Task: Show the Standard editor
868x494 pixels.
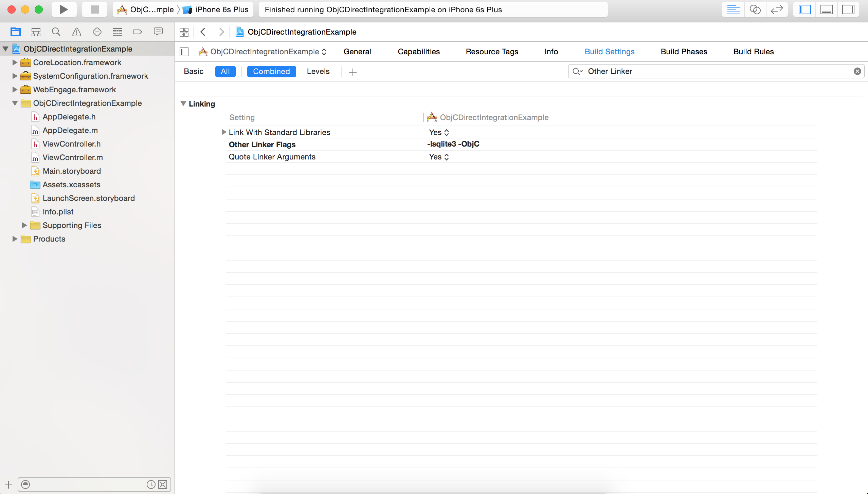Action: point(733,9)
